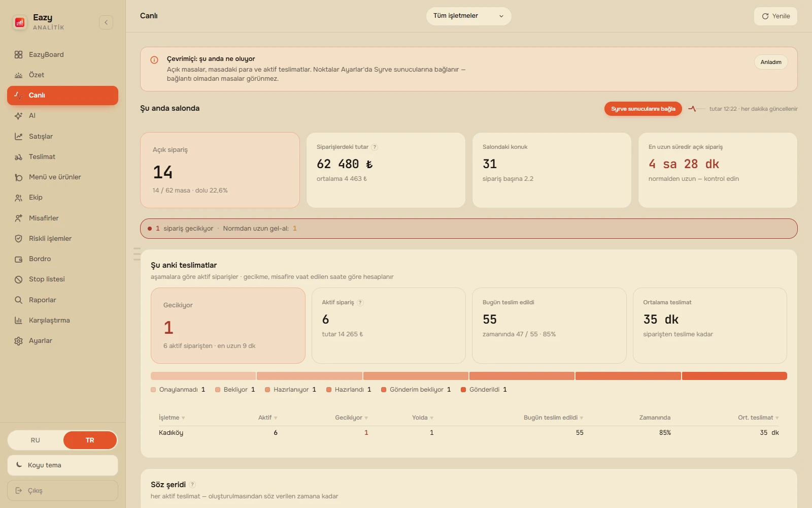The width and height of the screenshot is (812, 508).
Task: Click the Özet sunrise icon
Action: [x=19, y=75]
